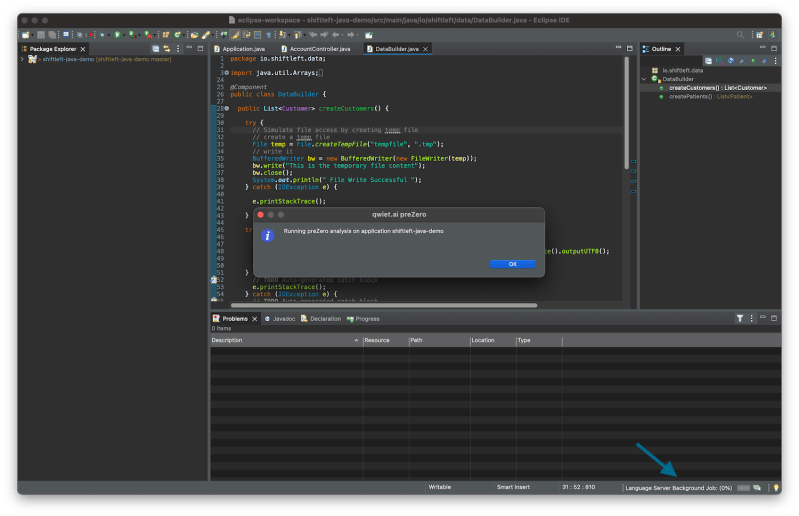Select createCustomers() in Outline

tap(717, 88)
